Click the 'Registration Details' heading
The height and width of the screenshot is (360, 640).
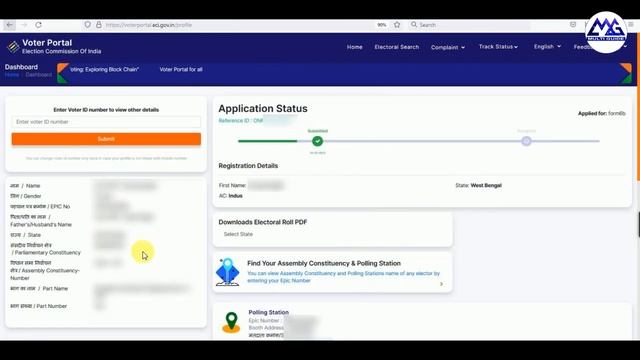tap(248, 166)
